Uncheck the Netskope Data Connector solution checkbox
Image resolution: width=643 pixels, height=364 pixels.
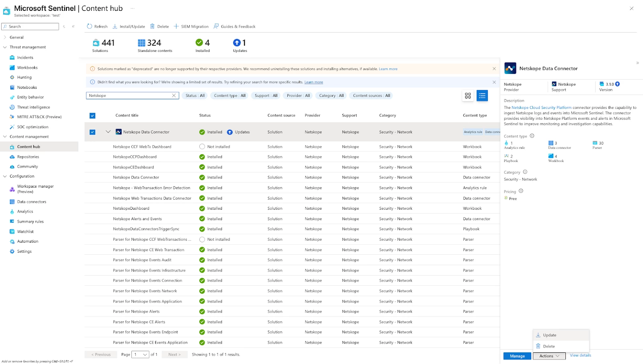point(92,132)
